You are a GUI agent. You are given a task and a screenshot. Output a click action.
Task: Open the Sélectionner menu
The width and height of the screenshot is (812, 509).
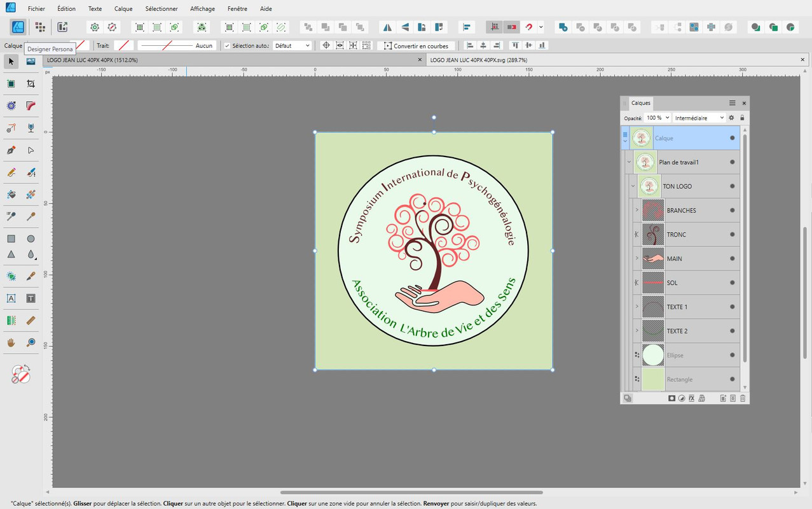point(162,9)
